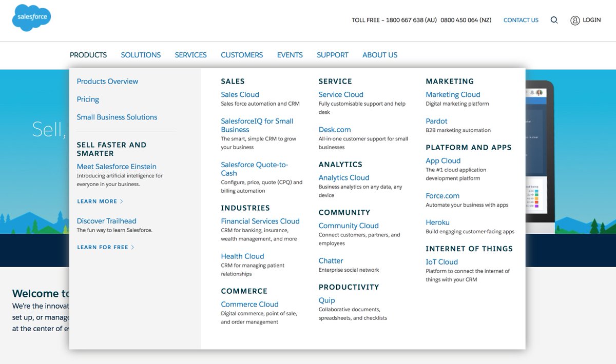This screenshot has height=364, width=616.
Task: Select Financial Services Cloud
Action: 260,221
